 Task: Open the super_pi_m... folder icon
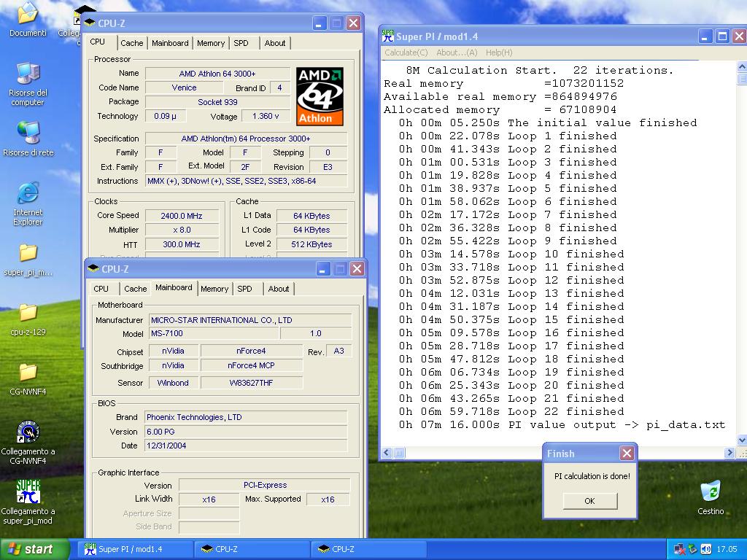point(28,253)
